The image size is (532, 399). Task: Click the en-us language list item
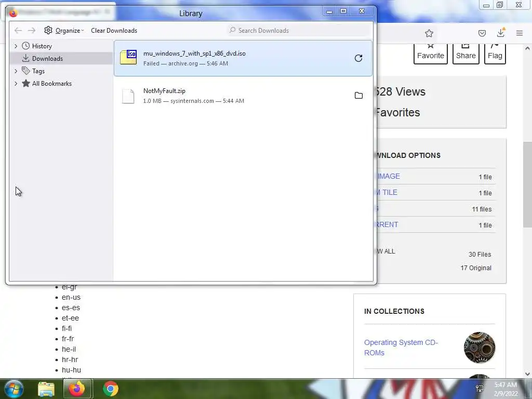pos(71,297)
